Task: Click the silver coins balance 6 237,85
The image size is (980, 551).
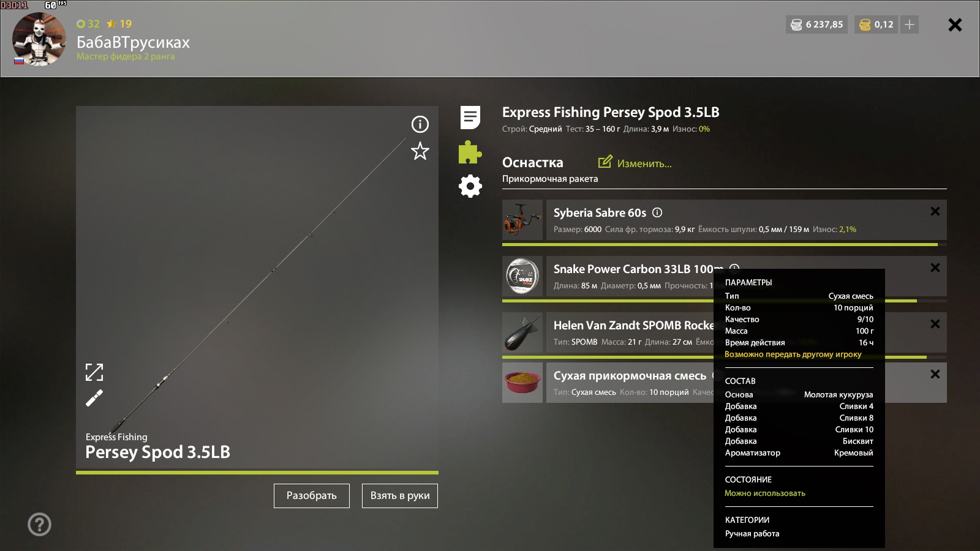Action: tap(817, 24)
